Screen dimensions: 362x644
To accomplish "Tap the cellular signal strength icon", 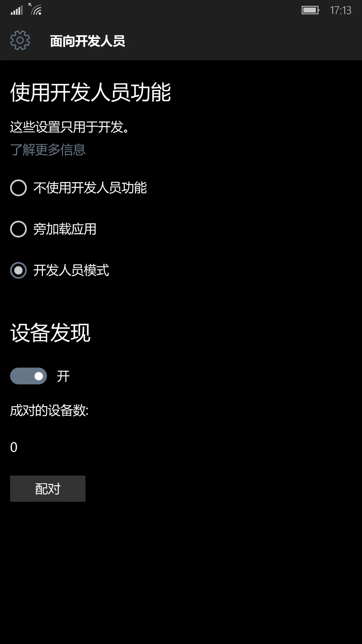I will [x=17, y=10].
